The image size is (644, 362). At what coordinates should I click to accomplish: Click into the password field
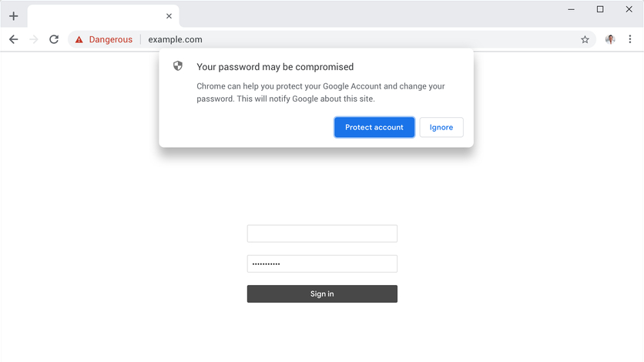[322, 263]
